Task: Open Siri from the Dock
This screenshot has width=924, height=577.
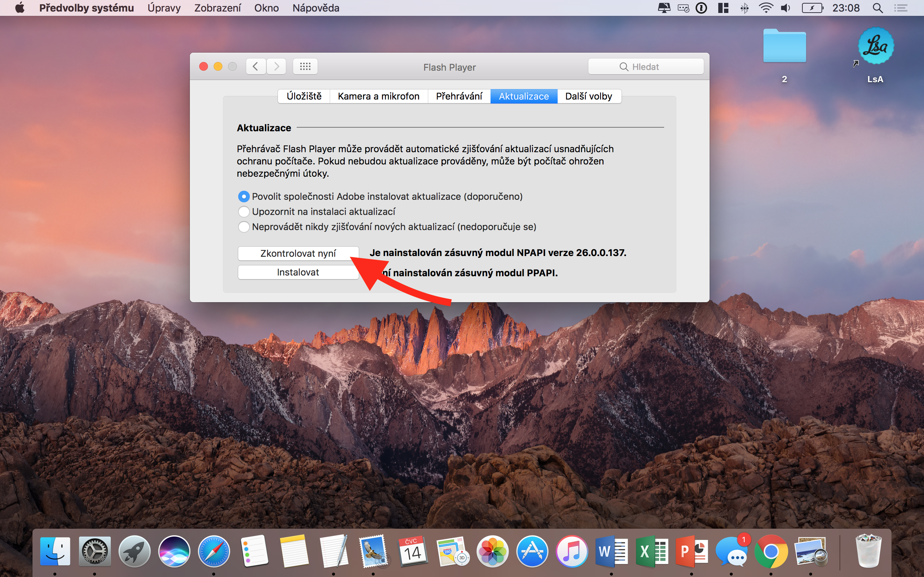Action: [174, 551]
